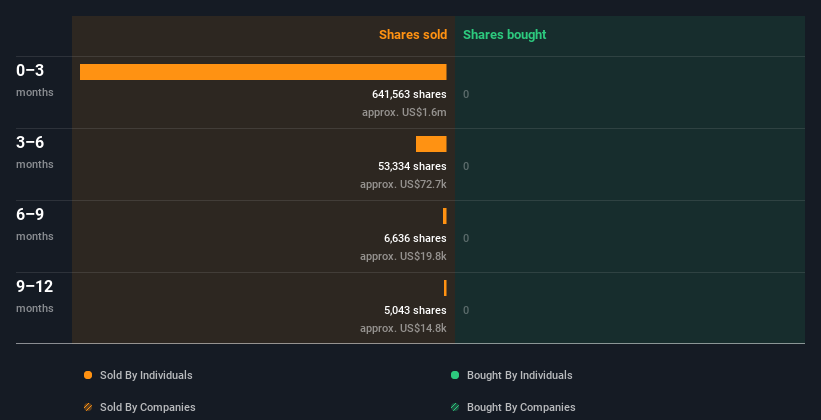Click the 3–6 months orange bar
821x420 pixels.
coord(431,144)
